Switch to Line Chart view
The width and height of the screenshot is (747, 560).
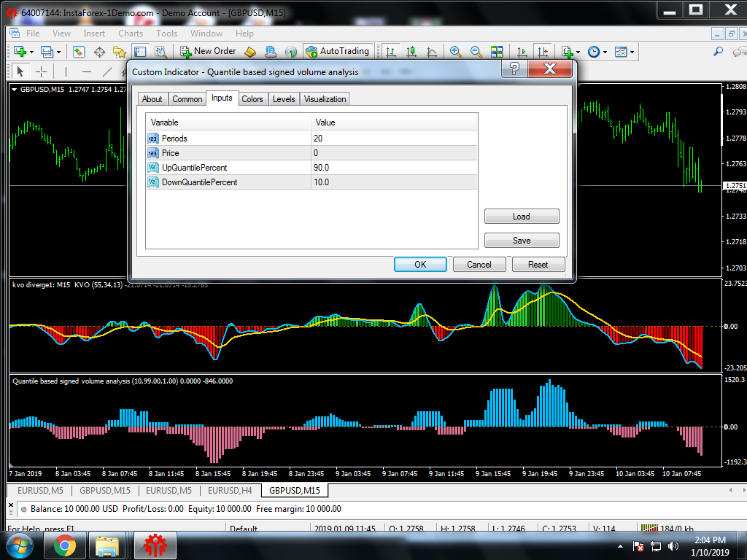click(432, 52)
